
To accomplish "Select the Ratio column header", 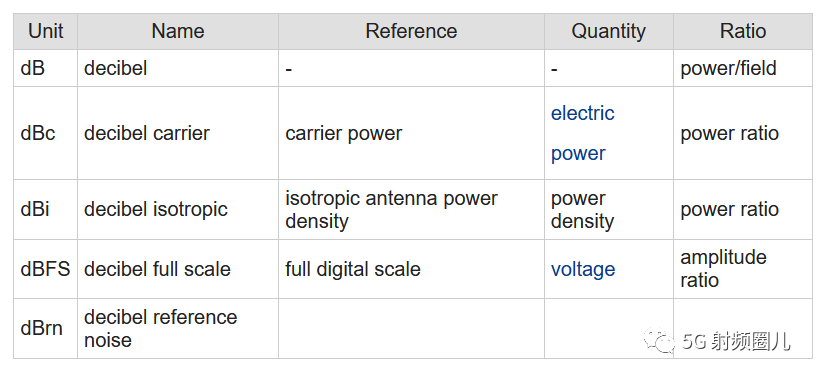I will click(x=743, y=32).
